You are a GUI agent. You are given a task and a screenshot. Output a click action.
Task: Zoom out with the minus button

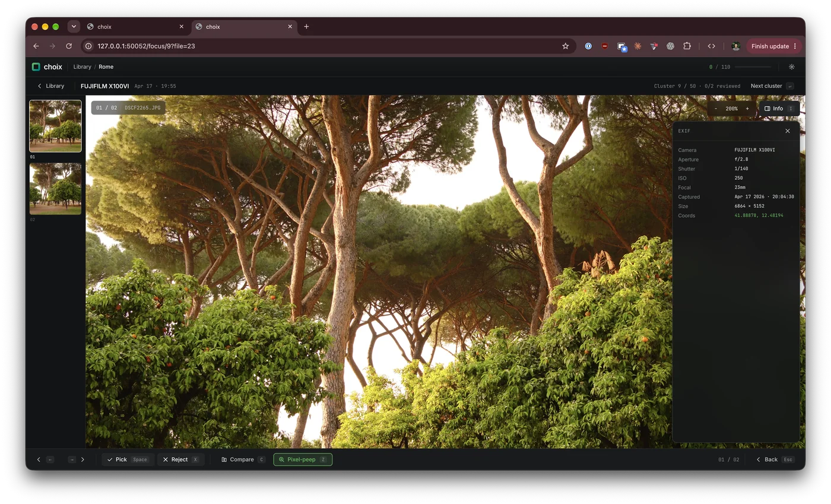(716, 109)
